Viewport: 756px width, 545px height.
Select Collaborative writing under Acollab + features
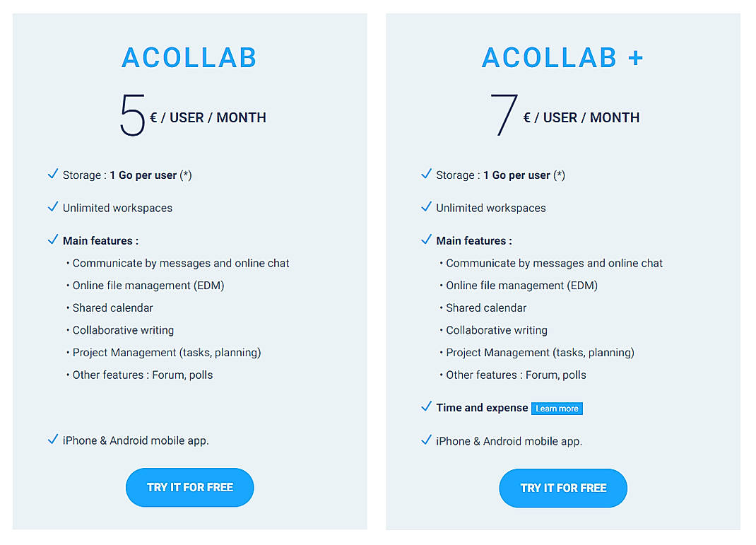(x=496, y=330)
